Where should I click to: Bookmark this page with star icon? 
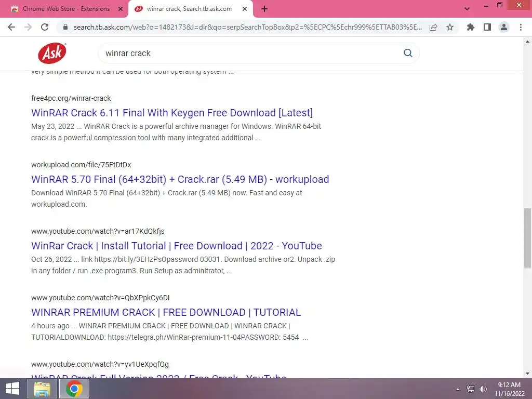[x=450, y=27]
